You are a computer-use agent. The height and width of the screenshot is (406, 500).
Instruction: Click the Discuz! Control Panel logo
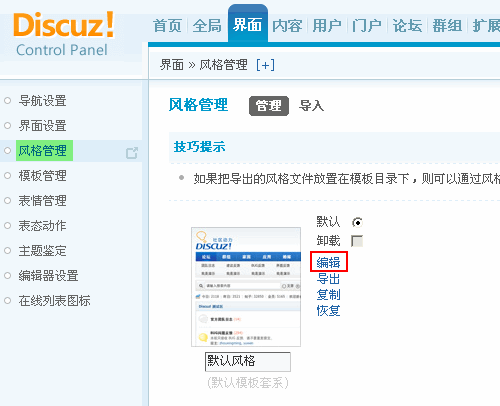tap(63, 34)
